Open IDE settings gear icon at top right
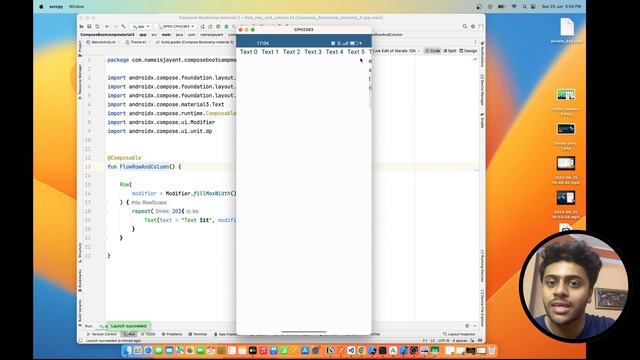This screenshot has height=360, width=640. pyautogui.click(x=473, y=27)
